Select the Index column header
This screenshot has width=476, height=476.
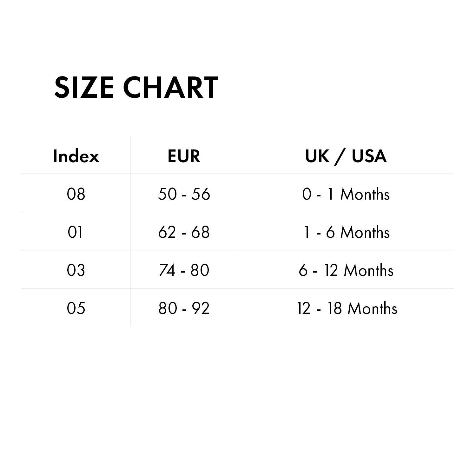76,156
